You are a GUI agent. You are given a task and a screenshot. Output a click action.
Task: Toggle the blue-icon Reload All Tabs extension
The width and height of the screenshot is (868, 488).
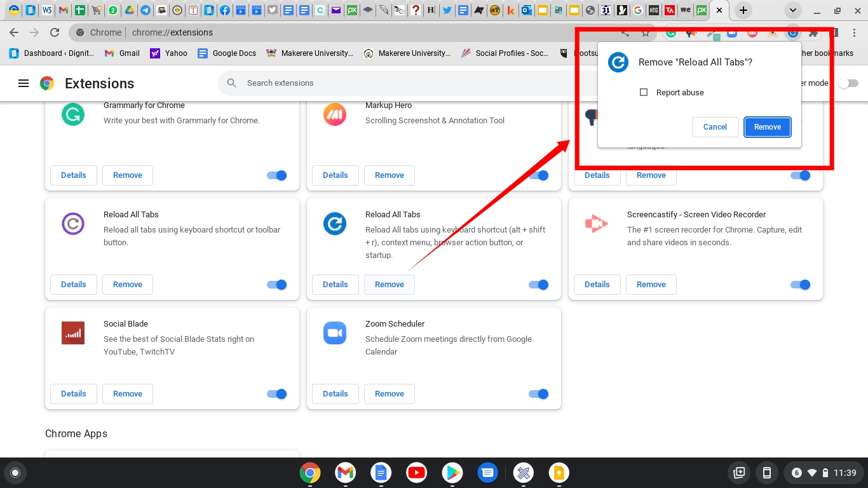(539, 285)
